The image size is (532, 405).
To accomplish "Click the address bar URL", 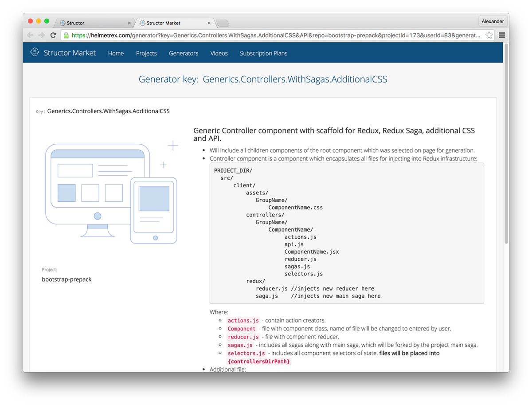I will [275, 35].
